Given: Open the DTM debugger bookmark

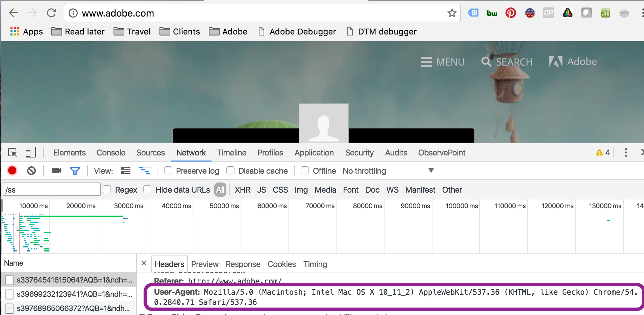Looking at the screenshot, I should 382,31.
